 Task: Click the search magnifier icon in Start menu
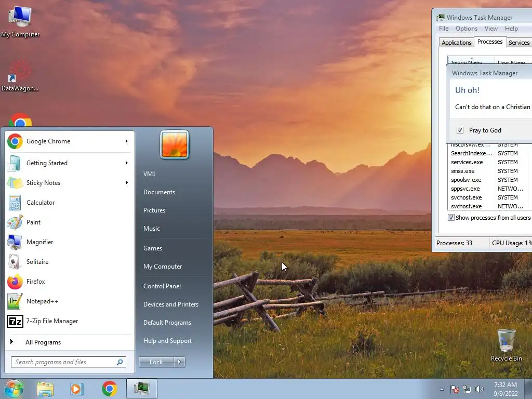pos(119,362)
